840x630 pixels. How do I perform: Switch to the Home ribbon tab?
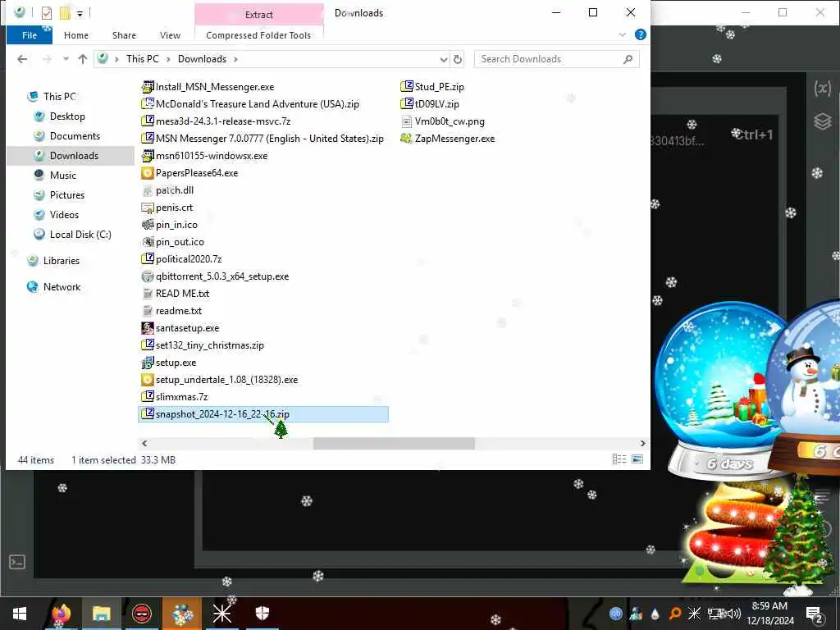point(76,35)
